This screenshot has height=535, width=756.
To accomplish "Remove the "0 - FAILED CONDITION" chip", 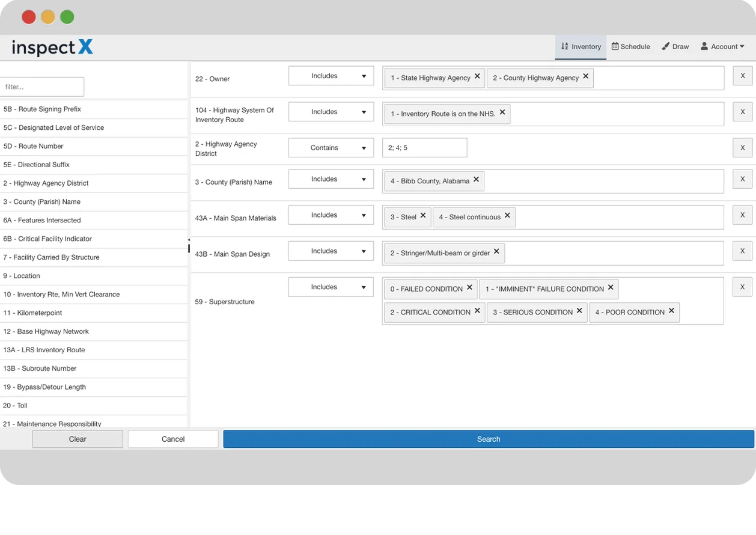I will 471,289.
